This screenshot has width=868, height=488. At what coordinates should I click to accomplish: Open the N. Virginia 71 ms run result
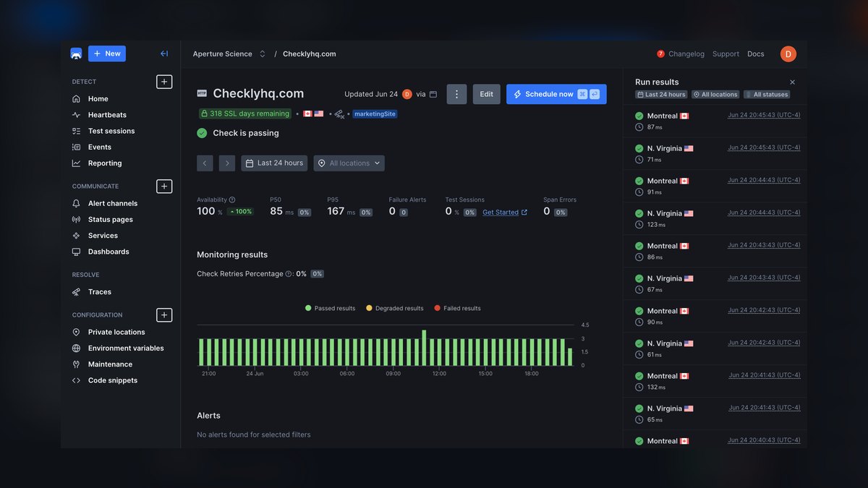(715, 154)
